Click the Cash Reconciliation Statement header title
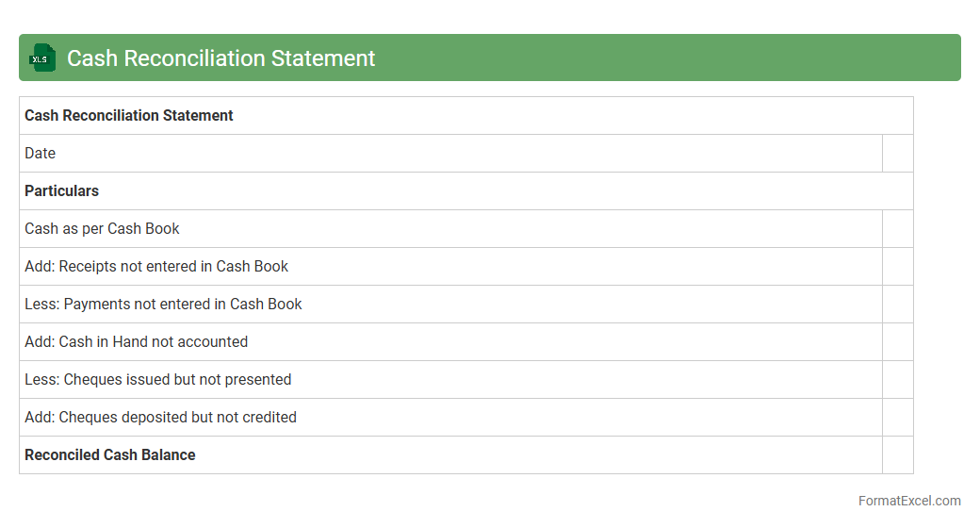This screenshot has height=528, width=980. coord(220,58)
